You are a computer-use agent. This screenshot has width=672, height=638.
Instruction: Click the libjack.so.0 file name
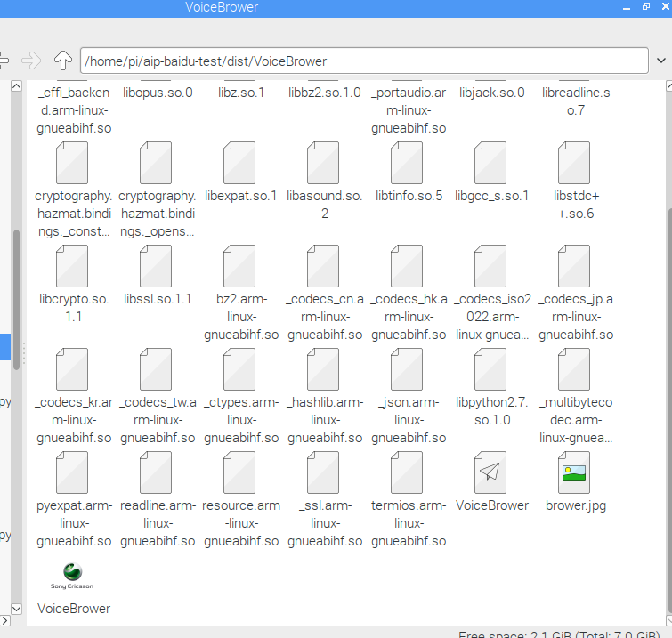pos(492,93)
